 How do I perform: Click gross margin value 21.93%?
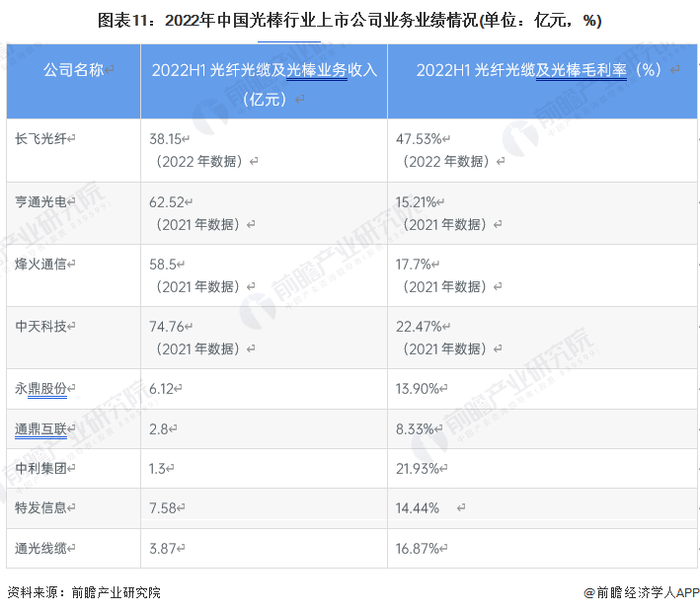(x=418, y=469)
